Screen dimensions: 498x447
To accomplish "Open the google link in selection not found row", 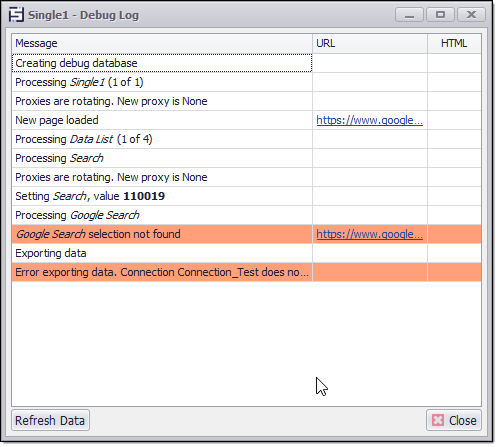I will point(369,234).
